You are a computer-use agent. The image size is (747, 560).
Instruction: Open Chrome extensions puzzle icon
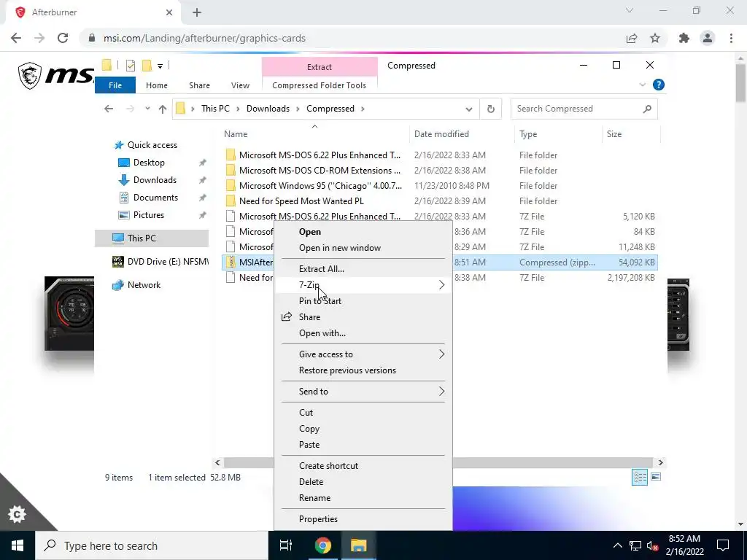coord(684,38)
